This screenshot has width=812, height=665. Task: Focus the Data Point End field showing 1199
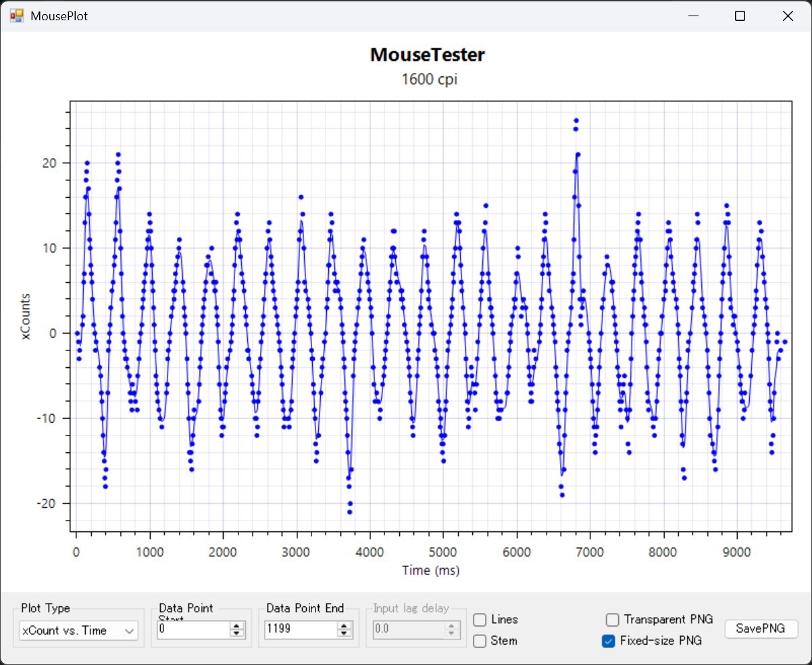click(299, 630)
